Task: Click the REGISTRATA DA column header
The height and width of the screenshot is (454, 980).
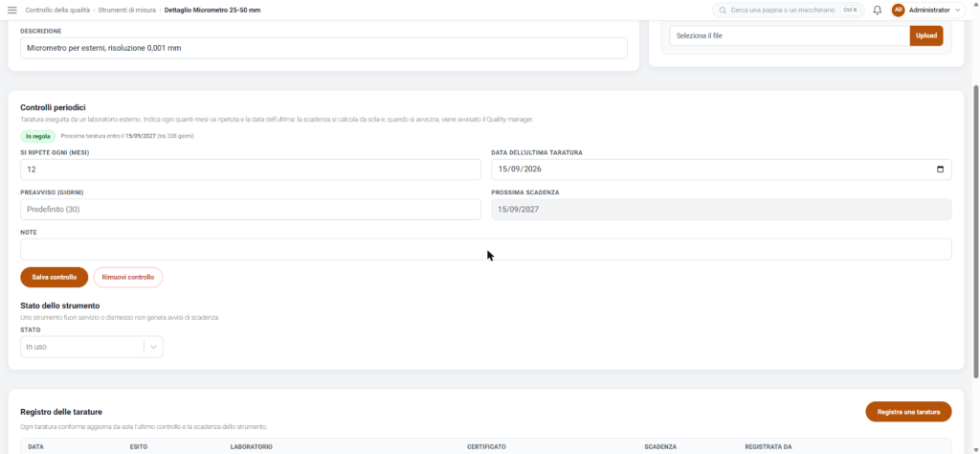Action: pyautogui.click(x=768, y=446)
